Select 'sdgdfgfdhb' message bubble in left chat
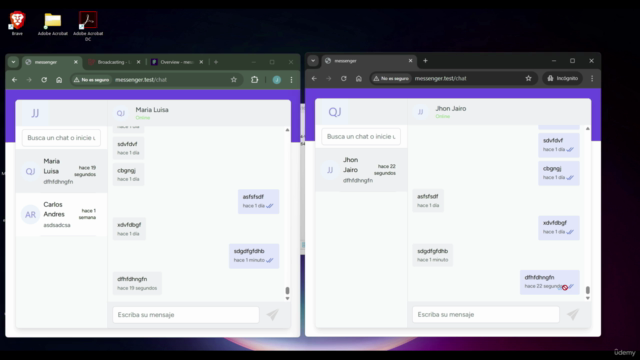 coord(254,256)
